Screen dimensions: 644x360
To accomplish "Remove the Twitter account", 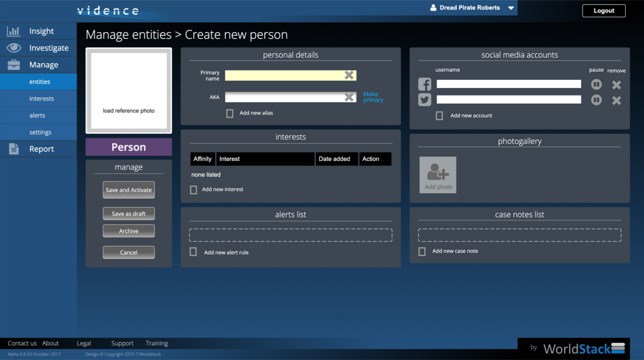I will point(616,100).
